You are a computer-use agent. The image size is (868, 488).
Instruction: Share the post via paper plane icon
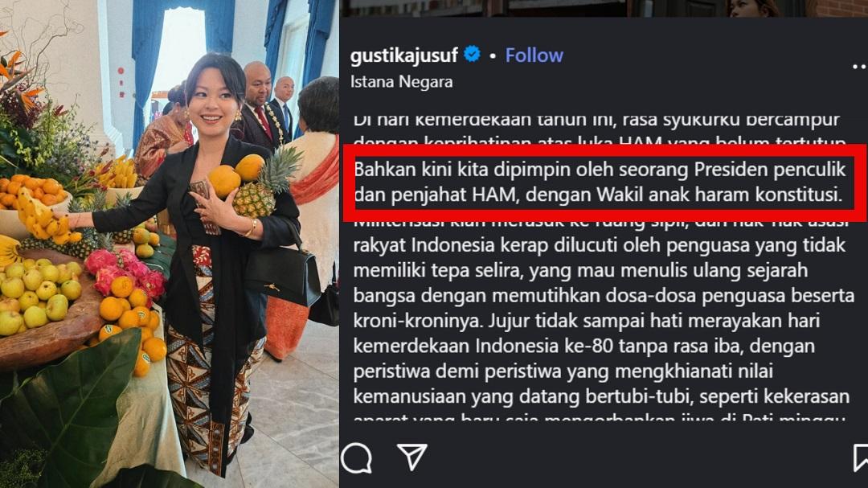click(412, 457)
